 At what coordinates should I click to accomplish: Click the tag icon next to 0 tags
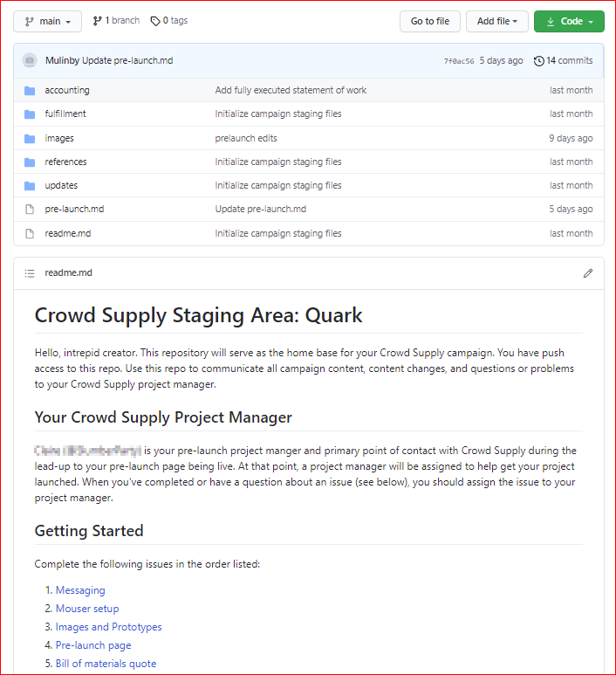click(x=155, y=21)
